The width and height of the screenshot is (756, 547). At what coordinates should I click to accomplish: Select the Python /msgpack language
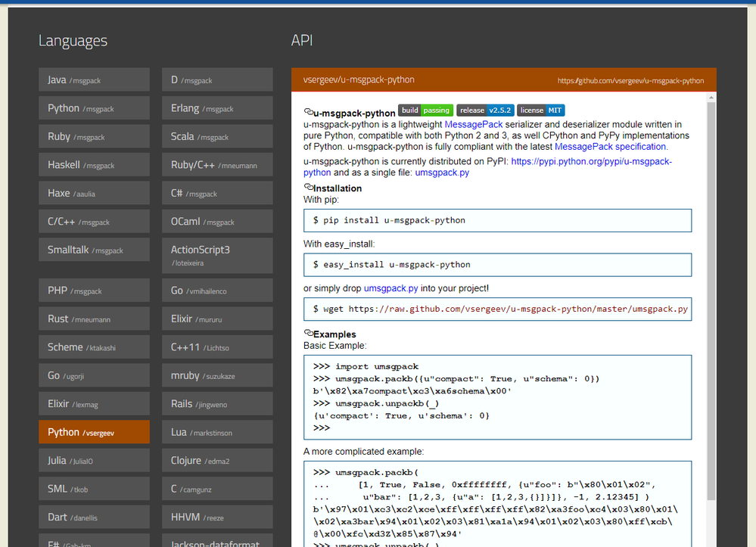(x=94, y=108)
